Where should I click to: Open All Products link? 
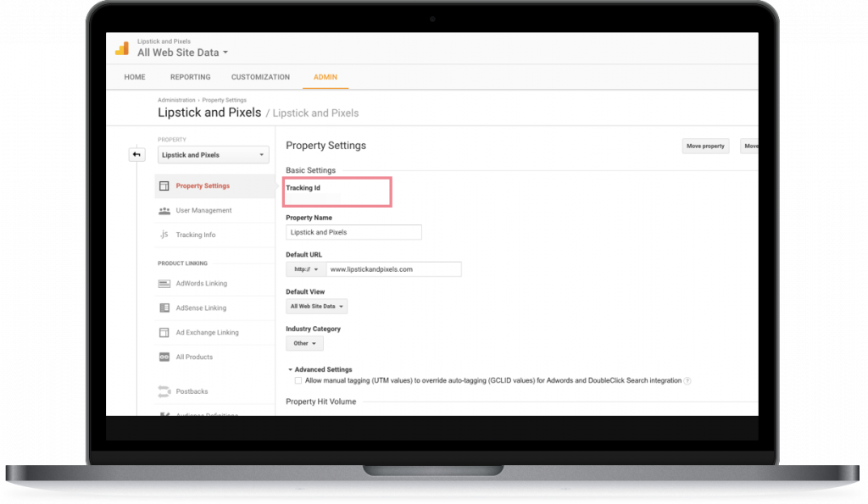[x=194, y=357]
